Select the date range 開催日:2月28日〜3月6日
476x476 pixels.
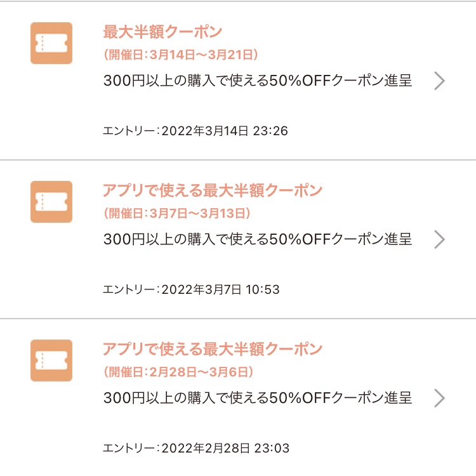click(x=178, y=372)
